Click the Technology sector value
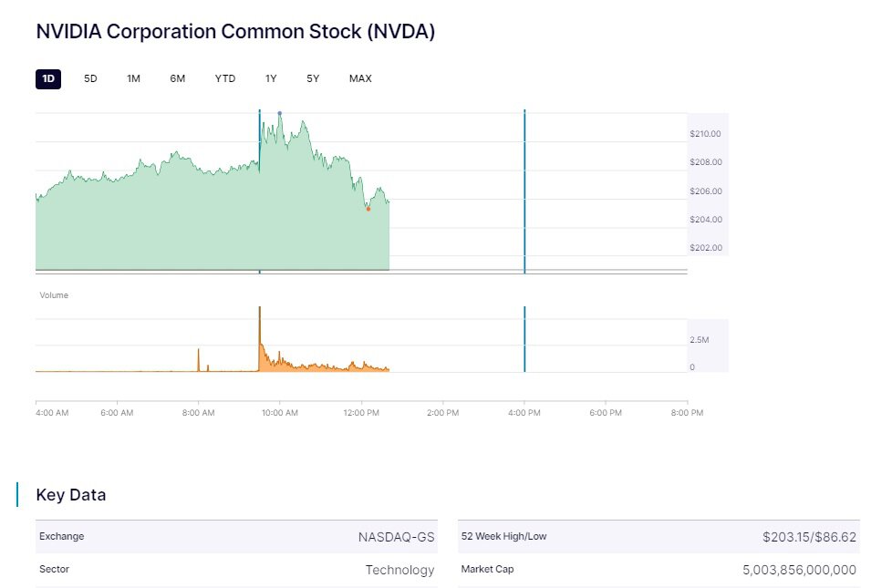 [399, 570]
